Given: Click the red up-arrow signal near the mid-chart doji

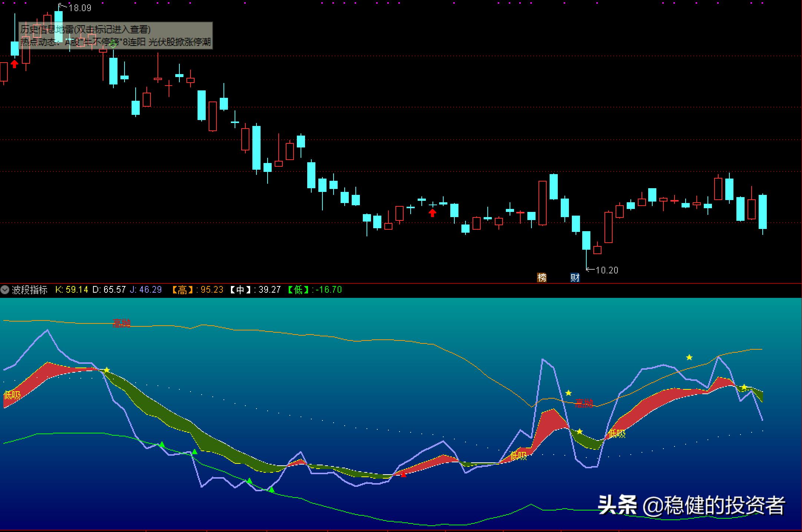Looking at the screenshot, I should click(432, 212).
